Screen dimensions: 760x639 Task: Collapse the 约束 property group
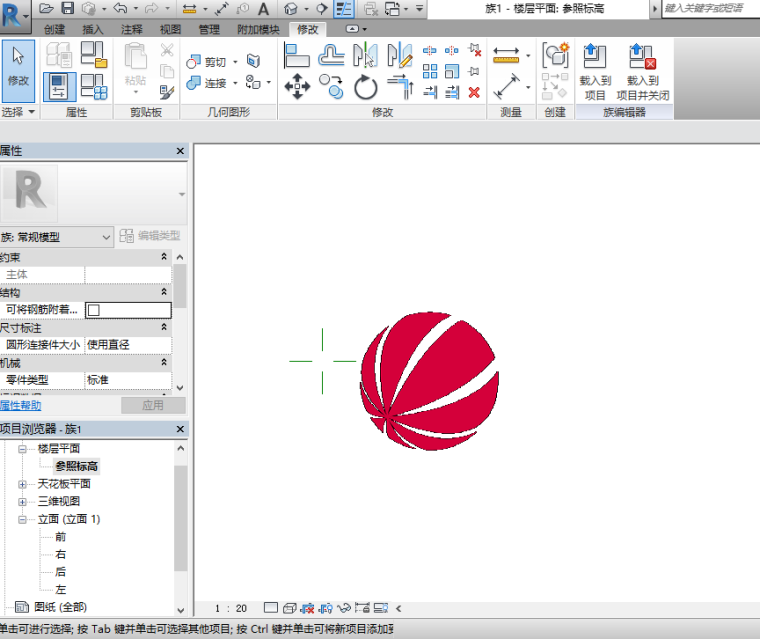(x=164, y=257)
